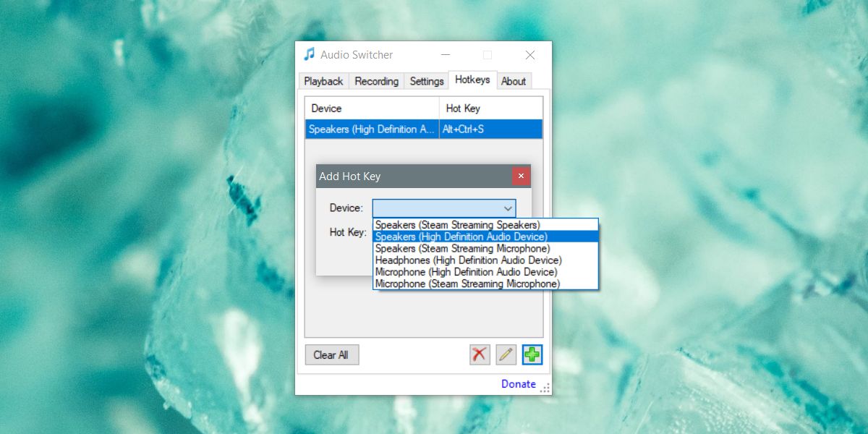Close the Add Hot Key dialog

pyautogui.click(x=522, y=176)
